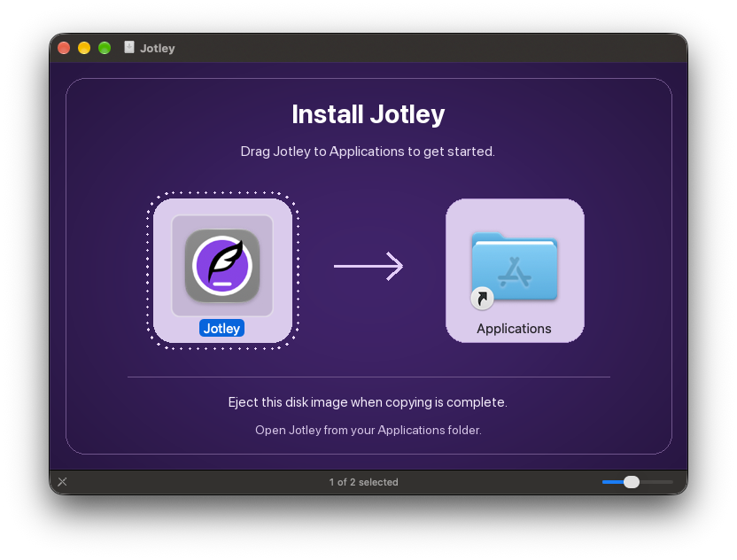The width and height of the screenshot is (737, 560).
Task: Click the Jotley window title text
Action: (158, 48)
